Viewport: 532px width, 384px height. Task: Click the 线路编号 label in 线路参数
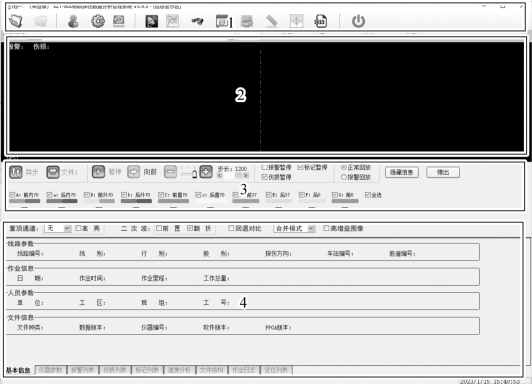click(30, 253)
